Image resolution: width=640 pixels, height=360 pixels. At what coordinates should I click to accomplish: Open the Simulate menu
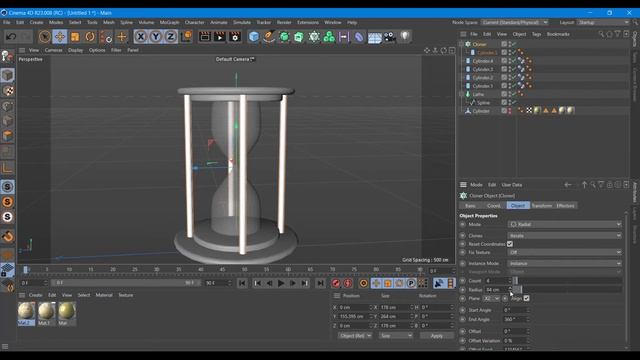pos(242,22)
